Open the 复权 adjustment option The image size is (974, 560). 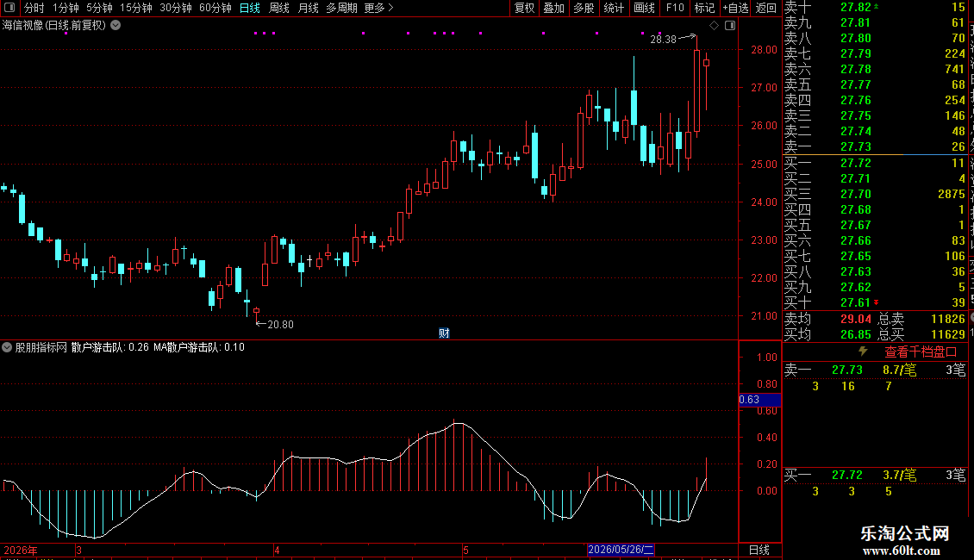(524, 8)
